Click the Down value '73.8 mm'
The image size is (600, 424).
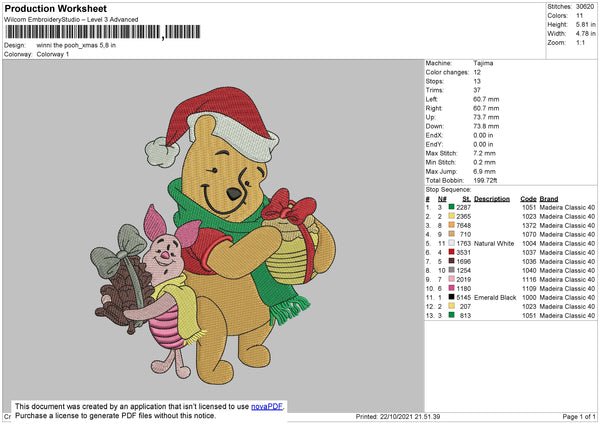click(x=486, y=126)
